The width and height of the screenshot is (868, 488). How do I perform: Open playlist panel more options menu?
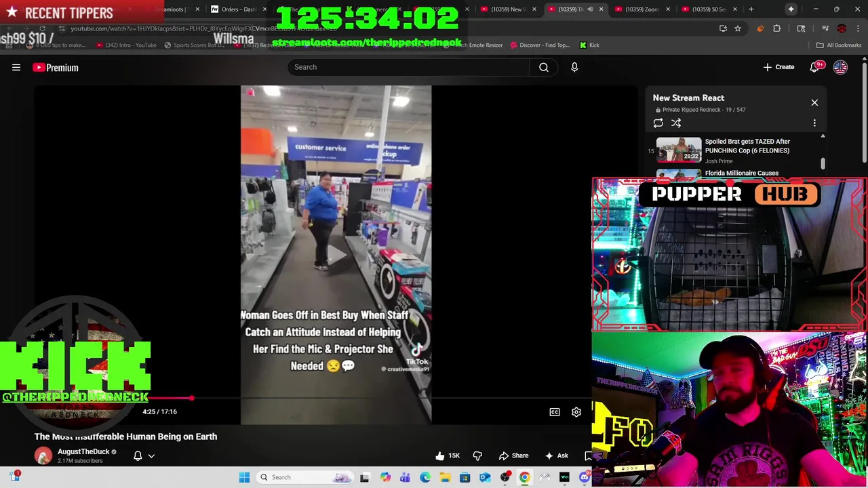point(814,123)
